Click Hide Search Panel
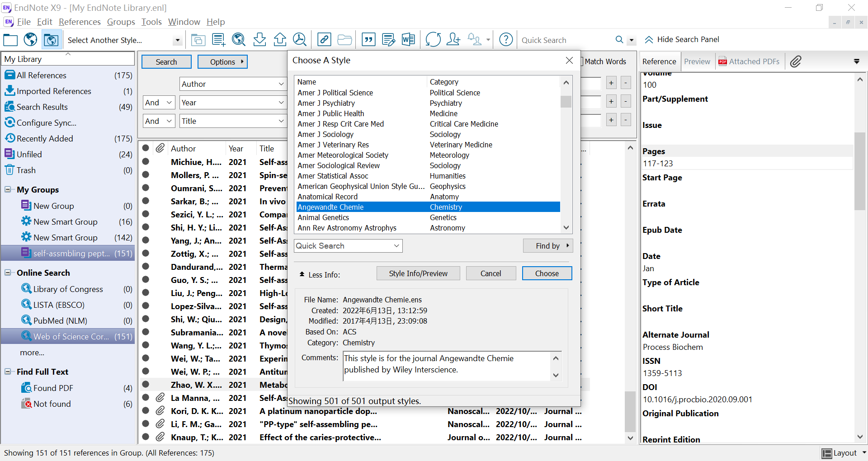 (682, 39)
